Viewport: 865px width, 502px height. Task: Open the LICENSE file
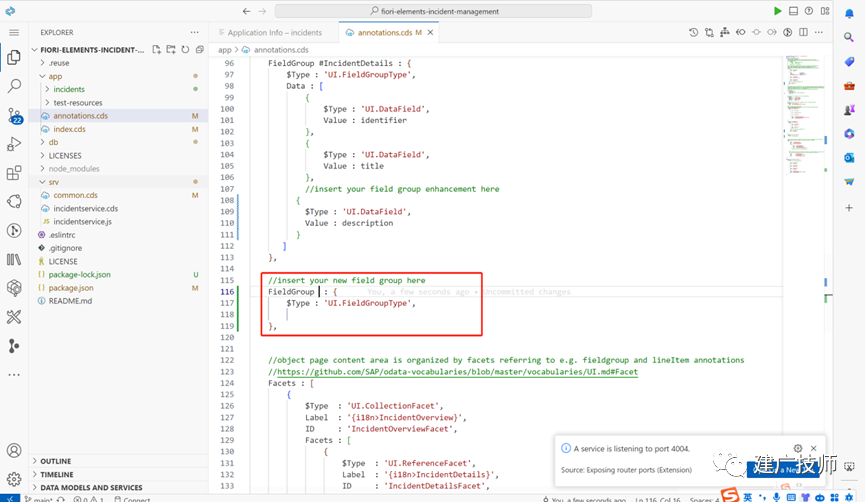[x=63, y=261]
